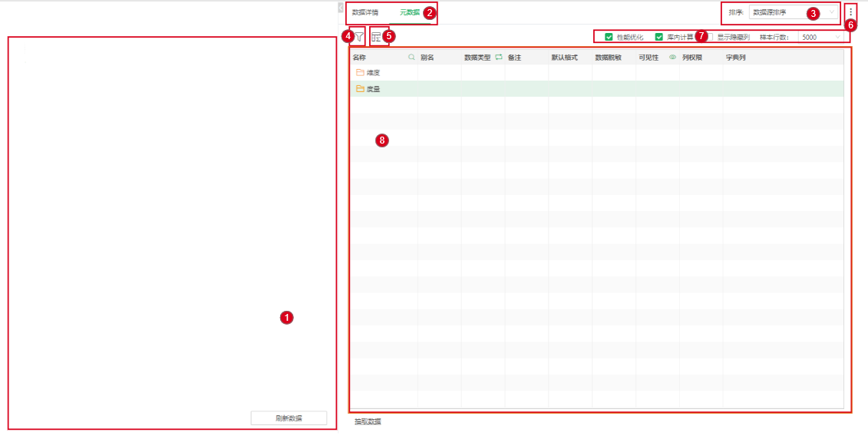The image size is (868, 439).
Task: Toggle the 库内计算 checkbox
Action: tap(658, 37)
